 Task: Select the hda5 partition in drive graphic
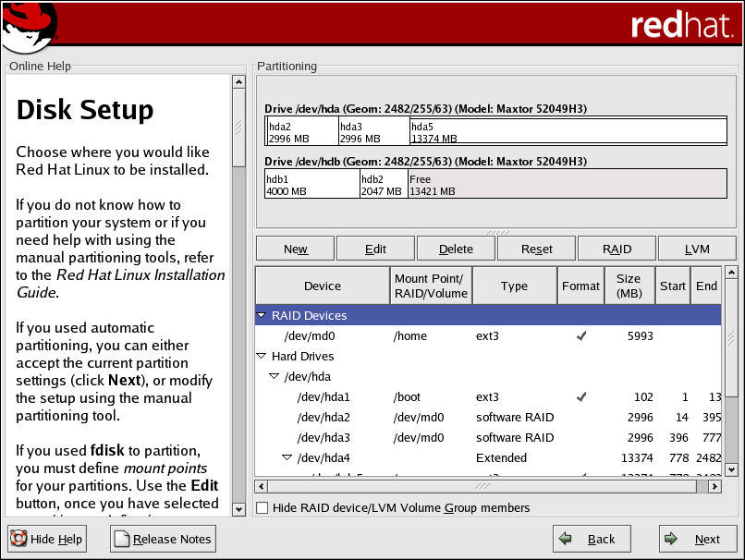point(568,132)
